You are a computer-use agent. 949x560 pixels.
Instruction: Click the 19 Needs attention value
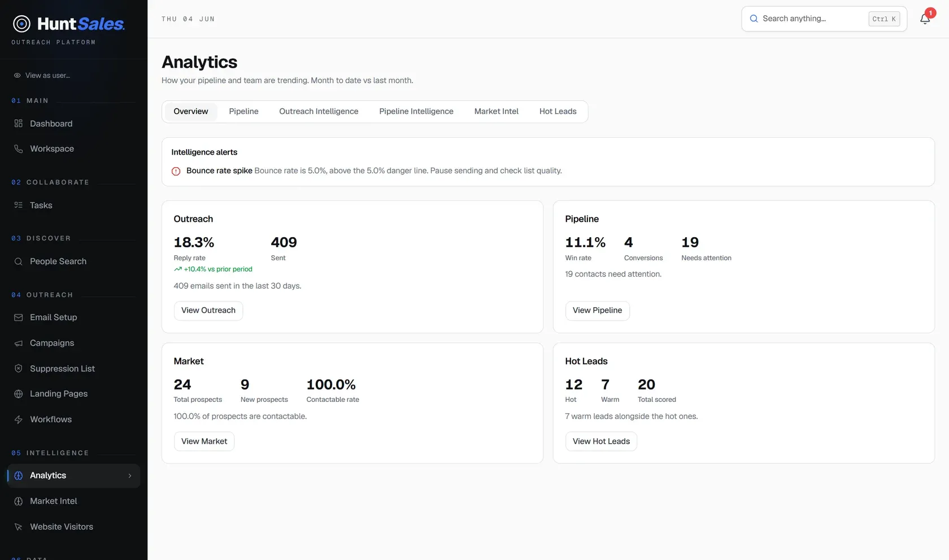click(690, 243)
